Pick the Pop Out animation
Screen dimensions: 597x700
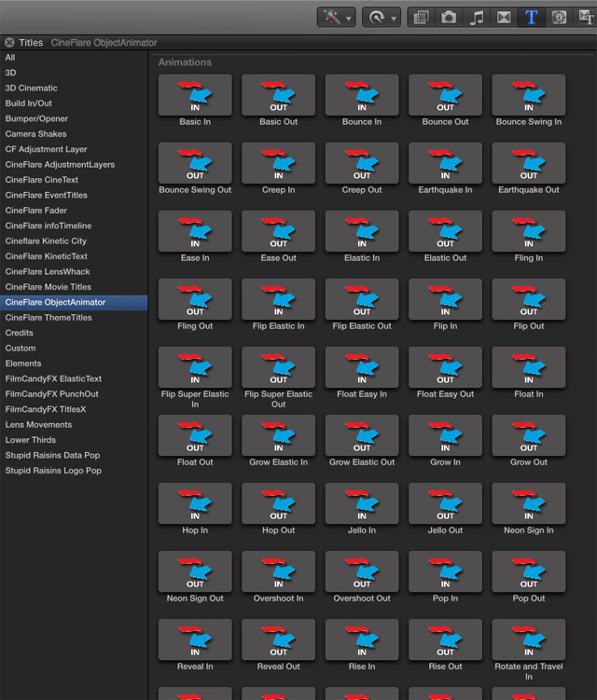click(529, 571)
